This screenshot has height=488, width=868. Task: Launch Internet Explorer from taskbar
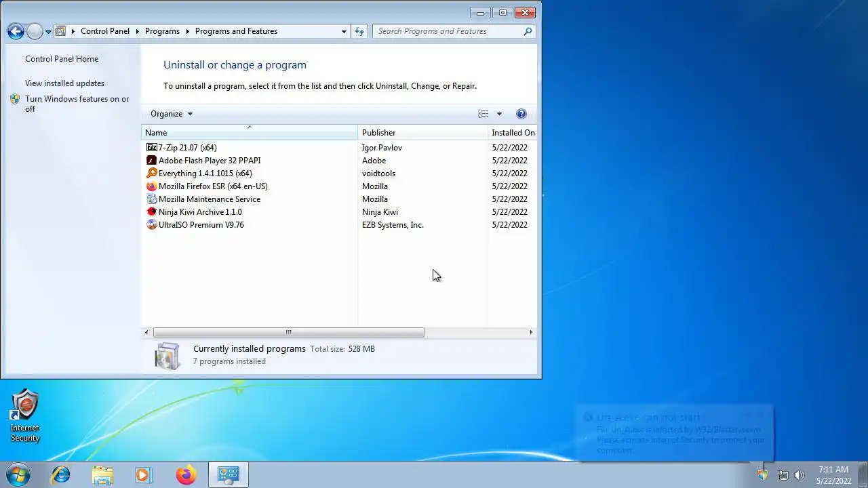(60, 474)
